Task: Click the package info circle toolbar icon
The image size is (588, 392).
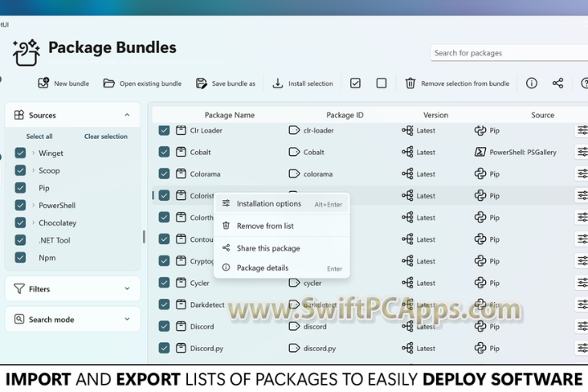Action: click(532, 83)
